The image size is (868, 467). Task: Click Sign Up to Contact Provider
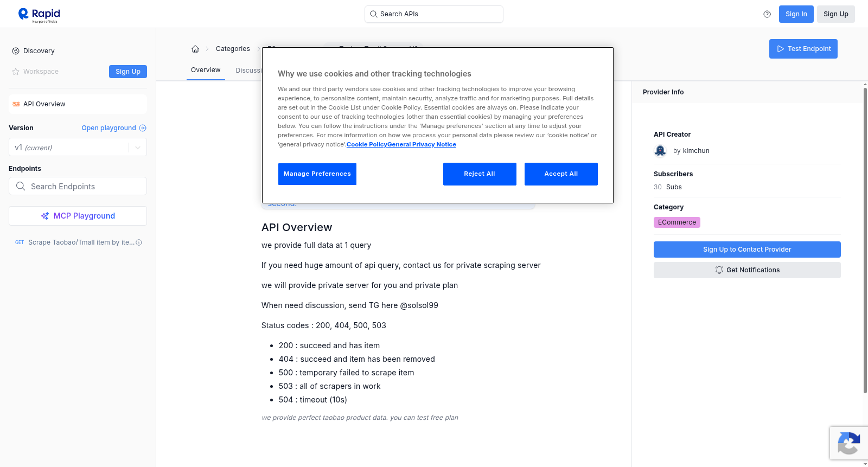(x=747, y=250)
